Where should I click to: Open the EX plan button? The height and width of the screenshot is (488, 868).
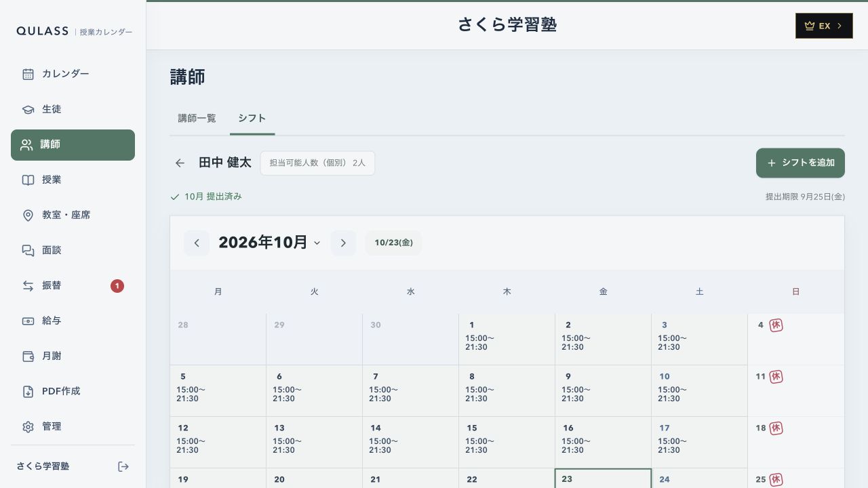[x=824, y=26]
